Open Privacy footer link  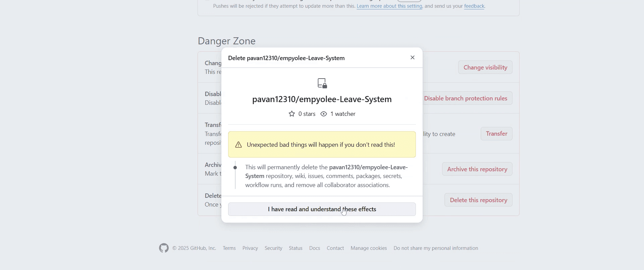pos(250,248)
